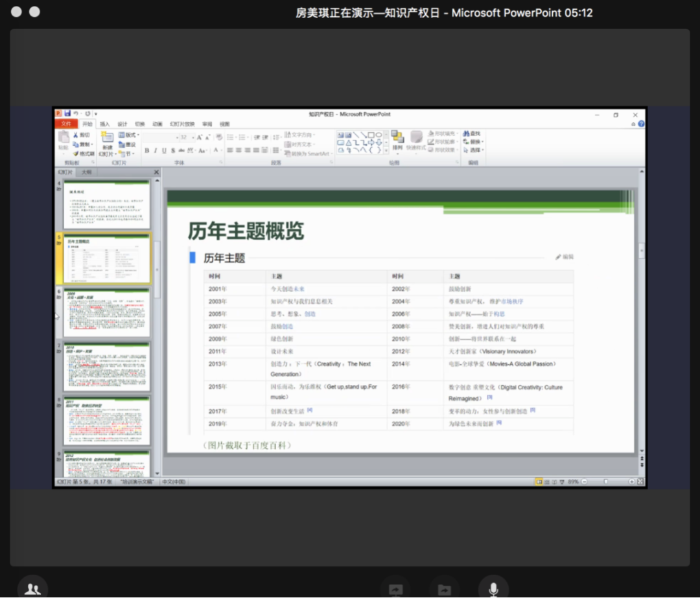Open the Insert (插入) ribbon tab
This screenshot has width=700, height=598.
tap(104, 124)
